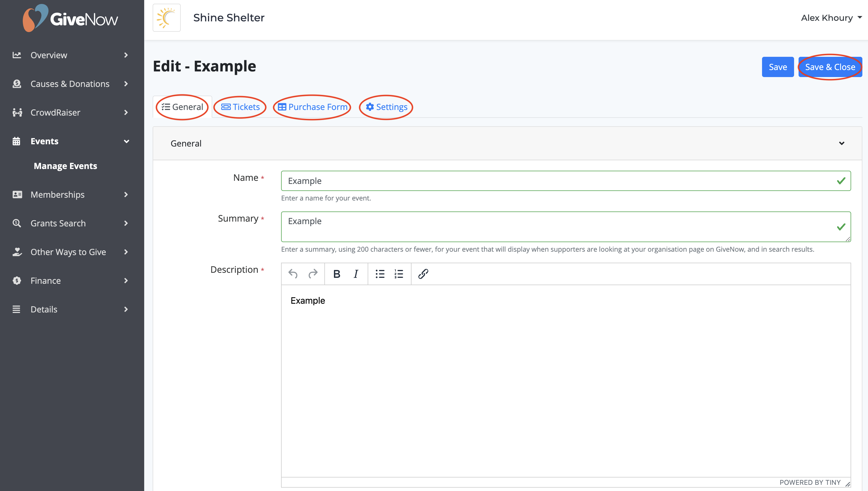Open the Alex Khoury user dropdown

[x=831, y=18]
